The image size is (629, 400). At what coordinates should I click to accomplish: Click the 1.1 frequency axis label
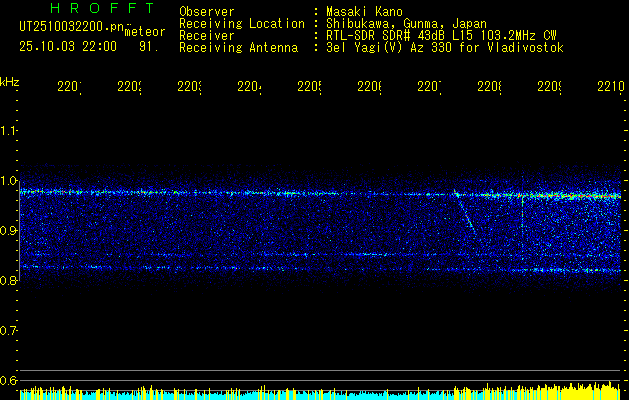tap(8, 130)
